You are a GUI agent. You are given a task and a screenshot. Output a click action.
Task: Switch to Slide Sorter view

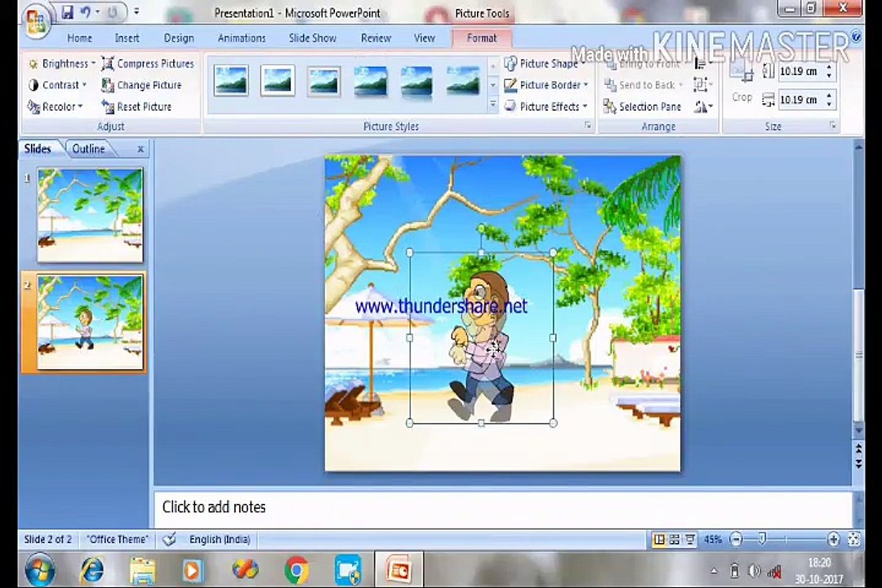[x=674, y=540]
